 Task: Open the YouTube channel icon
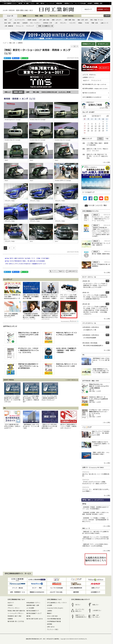pos(101,198)
